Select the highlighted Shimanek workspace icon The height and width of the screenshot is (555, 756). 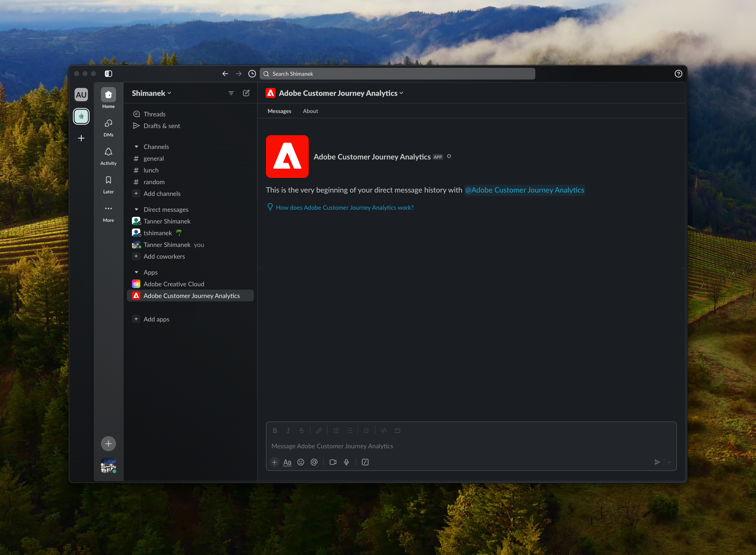[81, 116]
